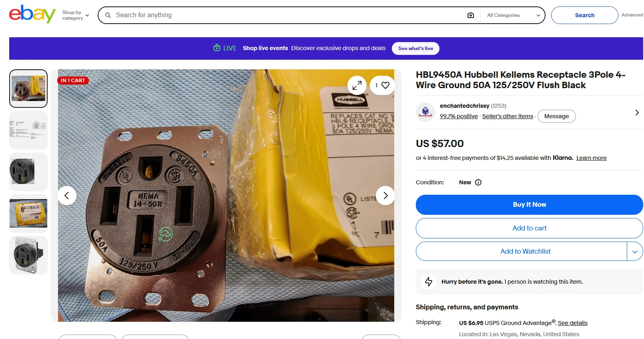This screenshot has width=644, height=339.
Task: Select the third thumbnail of black receptacle
Action: coord(28,172)
